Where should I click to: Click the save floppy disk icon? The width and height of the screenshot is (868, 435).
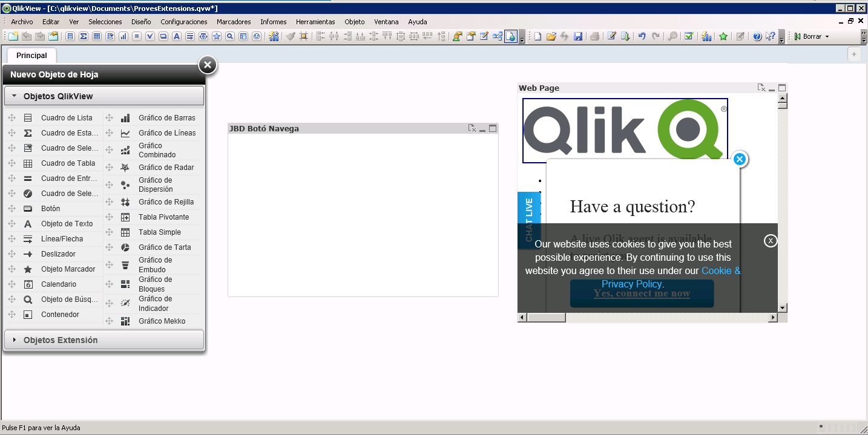(578, 36)
